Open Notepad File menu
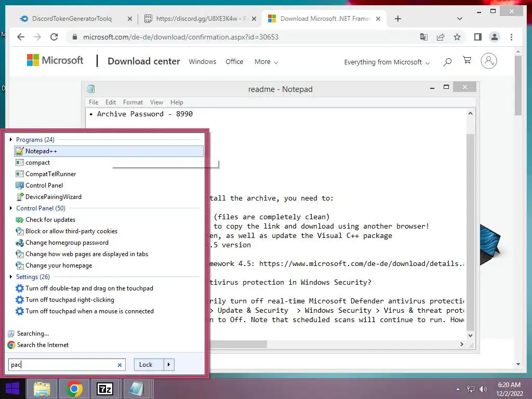 pyautogui.click(x=94, y=102)
